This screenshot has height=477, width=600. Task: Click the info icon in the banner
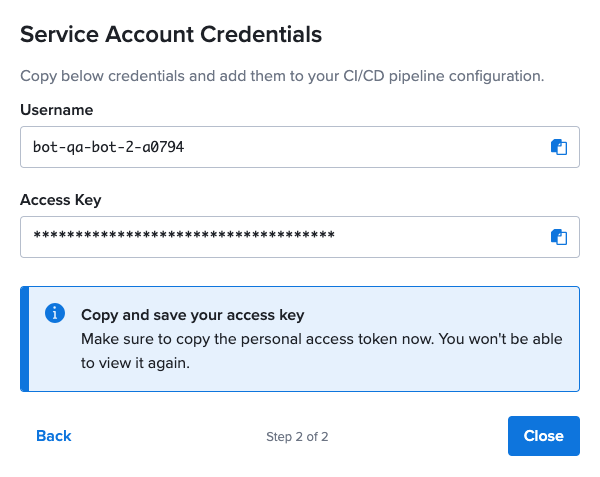coord(56,313)
